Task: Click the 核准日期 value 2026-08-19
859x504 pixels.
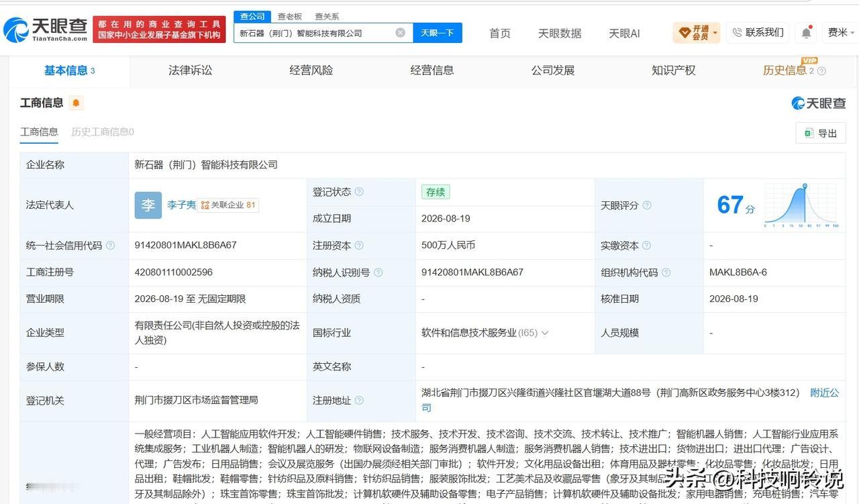Action: [734, 299]
